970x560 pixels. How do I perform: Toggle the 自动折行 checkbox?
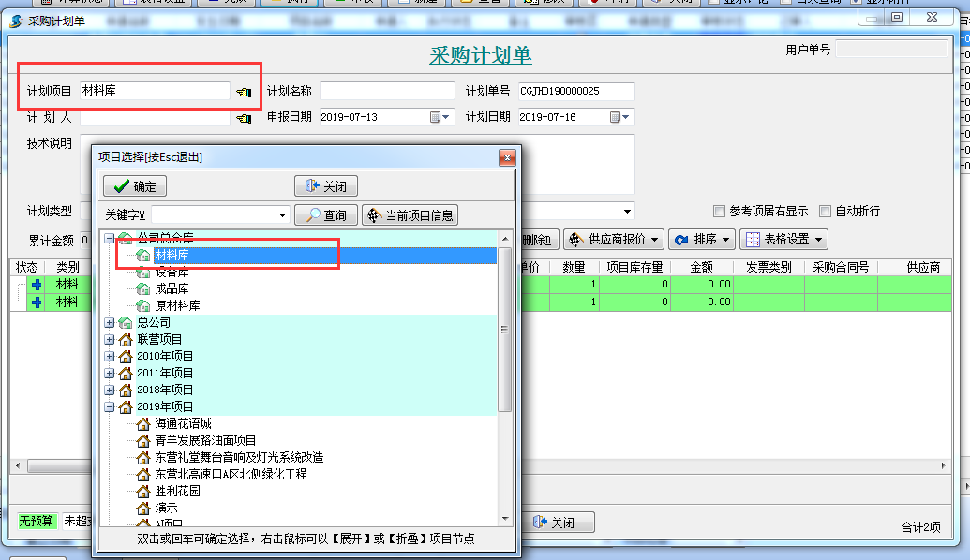coord(826,211)
